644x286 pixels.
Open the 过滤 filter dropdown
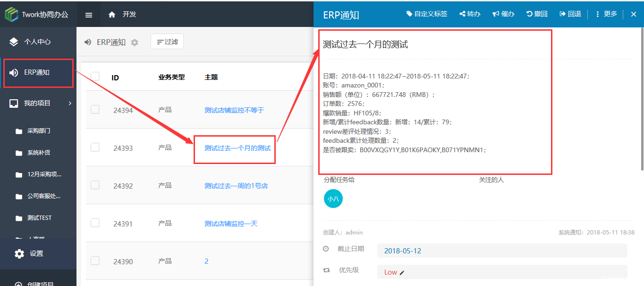167,42
